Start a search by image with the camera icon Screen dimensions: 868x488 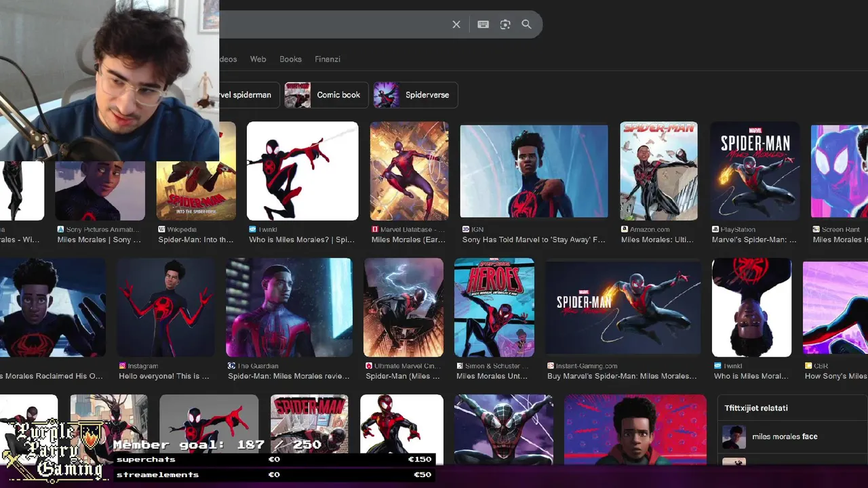pos(505,24)
